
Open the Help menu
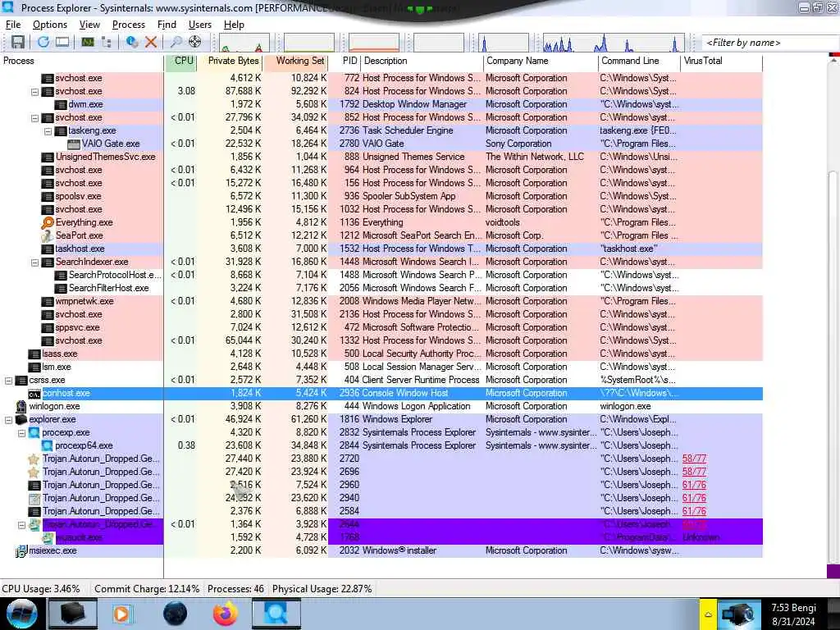[234, 25]
